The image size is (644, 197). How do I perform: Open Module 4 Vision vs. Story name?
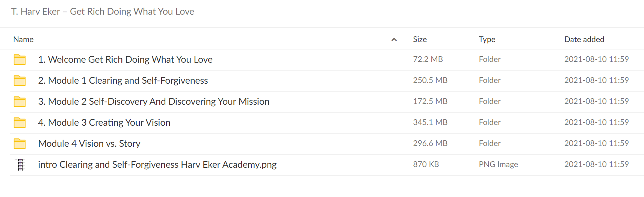click(x=89, y=144)
